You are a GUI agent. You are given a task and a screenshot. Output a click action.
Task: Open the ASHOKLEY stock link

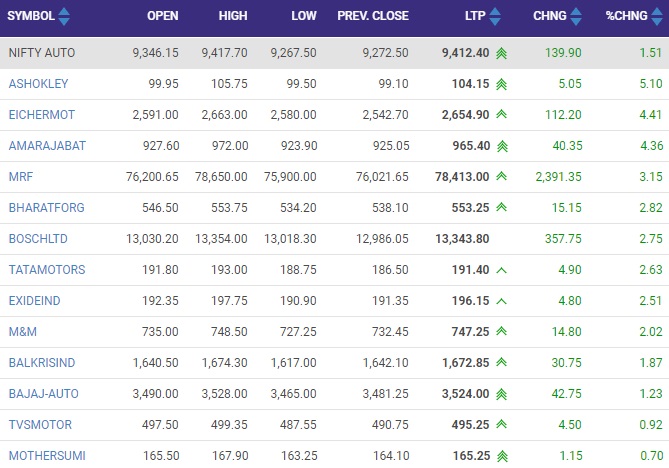tap(38, 84)
